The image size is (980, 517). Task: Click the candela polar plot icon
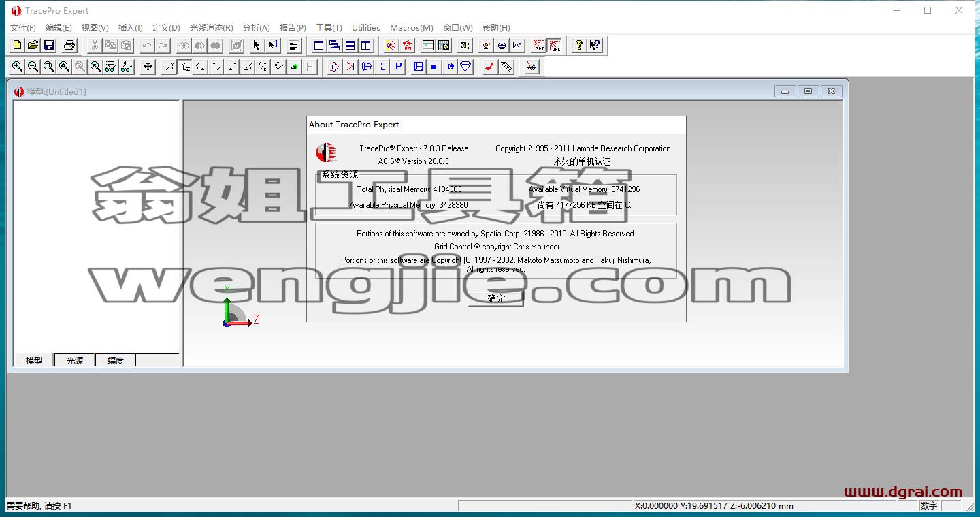coord(502,46)
